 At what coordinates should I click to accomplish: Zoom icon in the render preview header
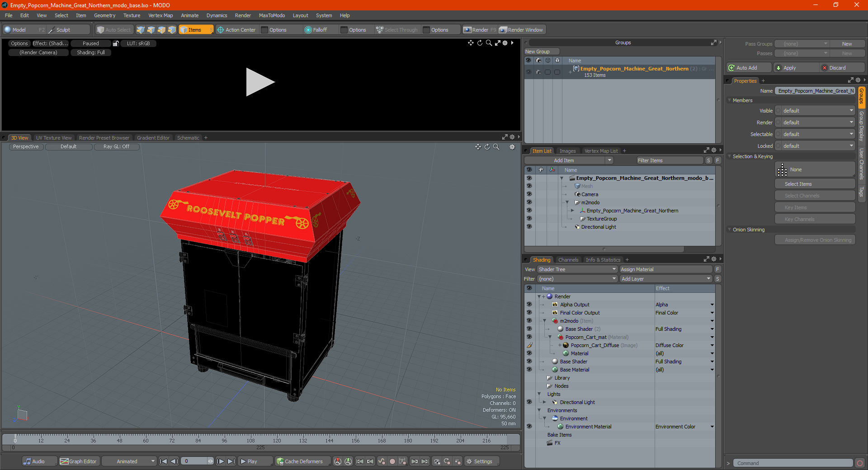tap(489, 43)
